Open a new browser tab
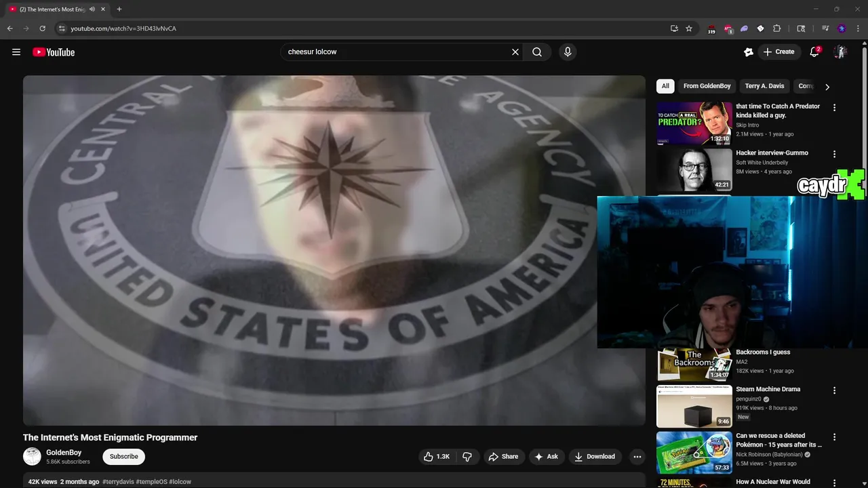The width and height of the screenshot is (868, 488). [x=119, y=9]
